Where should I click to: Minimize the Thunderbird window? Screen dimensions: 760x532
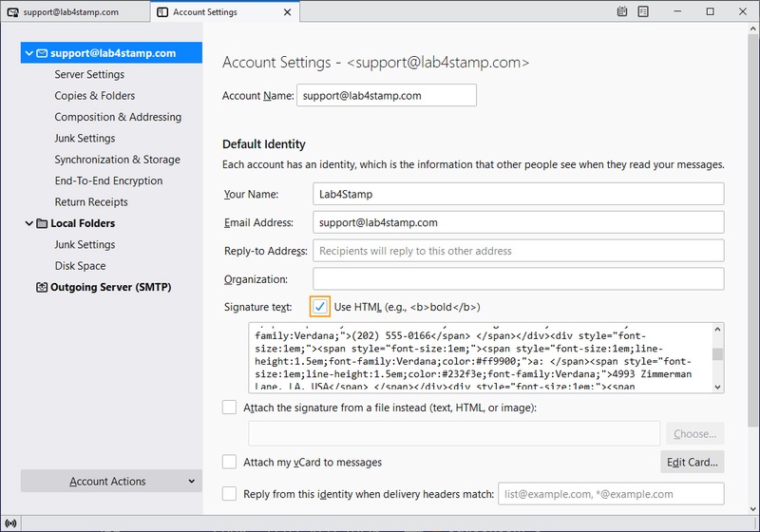[x=677, y=11]
